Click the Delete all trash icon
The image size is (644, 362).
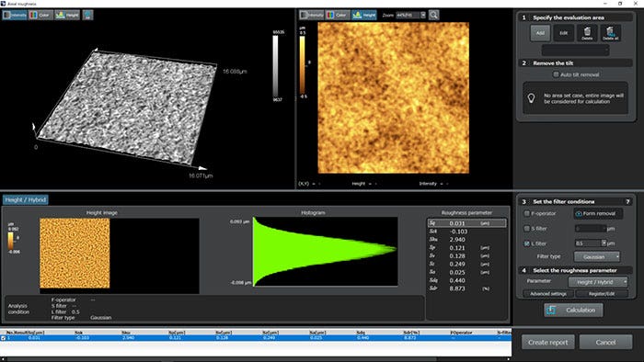click(610, 33)
